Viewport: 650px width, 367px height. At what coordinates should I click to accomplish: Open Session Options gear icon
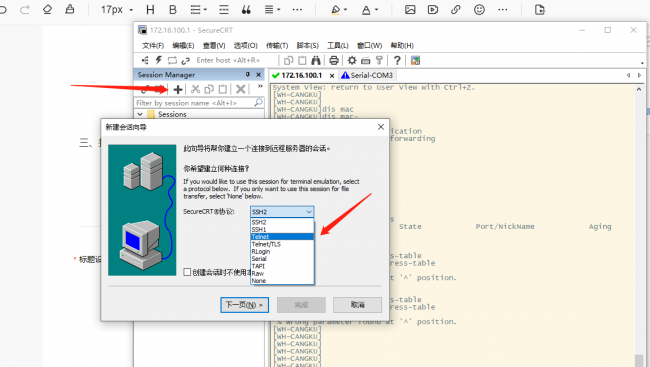(x=352, y=61)
